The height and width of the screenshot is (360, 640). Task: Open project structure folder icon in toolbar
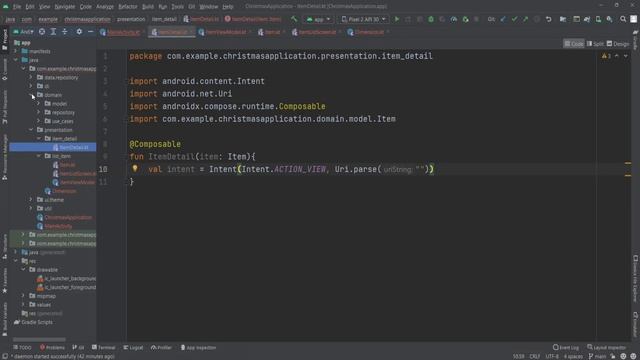[x=563, y=19]
